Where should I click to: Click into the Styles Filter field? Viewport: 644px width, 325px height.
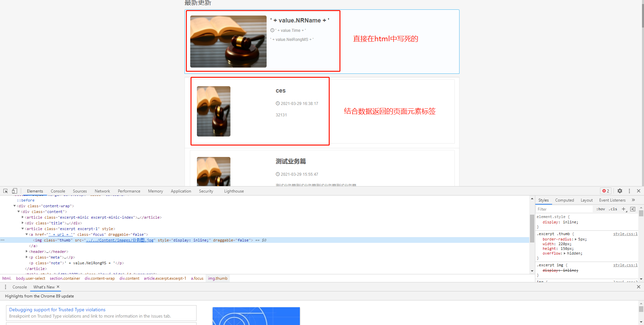[x=565, y=209]
